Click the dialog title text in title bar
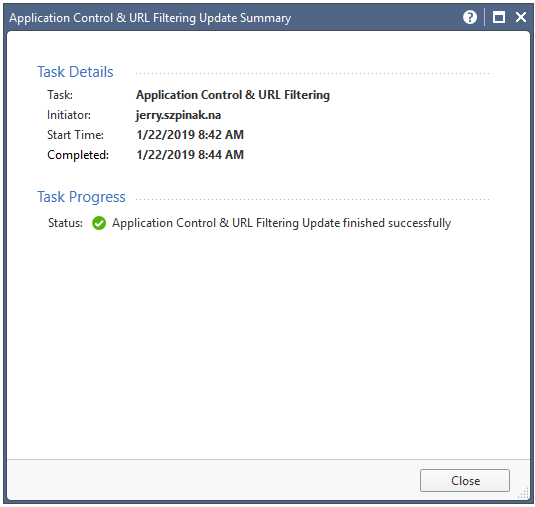Viewport: 535px width, 507px height. pyautogui.click(x=150, y=18)
